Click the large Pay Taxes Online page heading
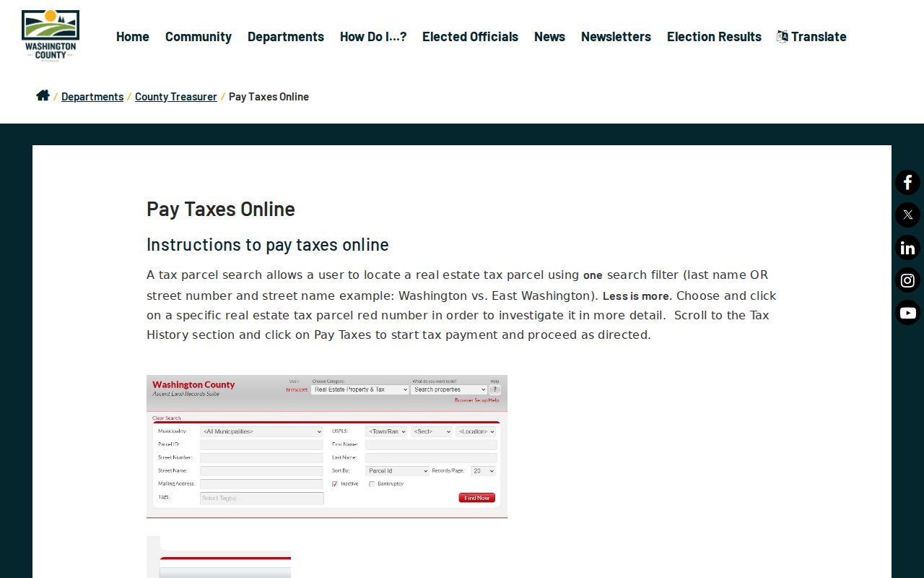 221,209
